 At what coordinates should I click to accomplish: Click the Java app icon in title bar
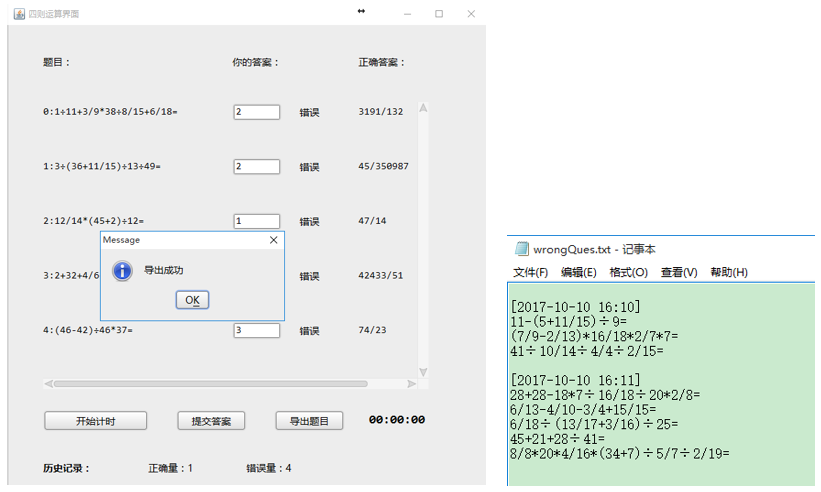[19, 14]
